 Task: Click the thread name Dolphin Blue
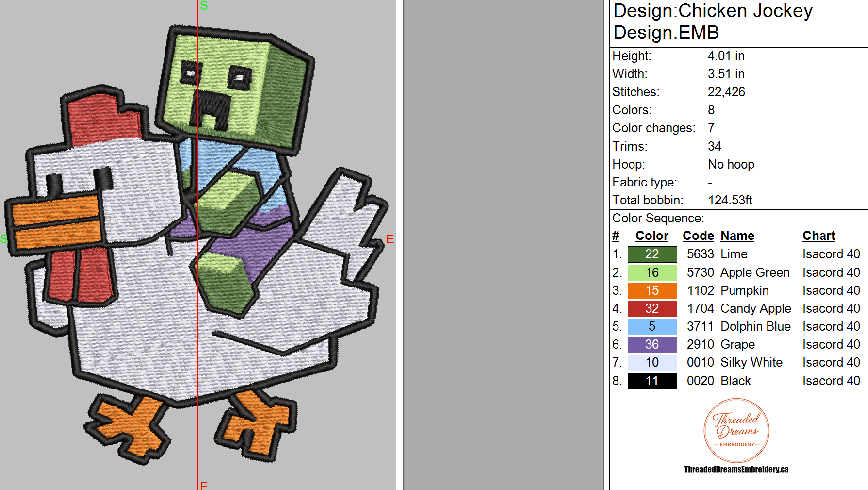coord(755,326)
